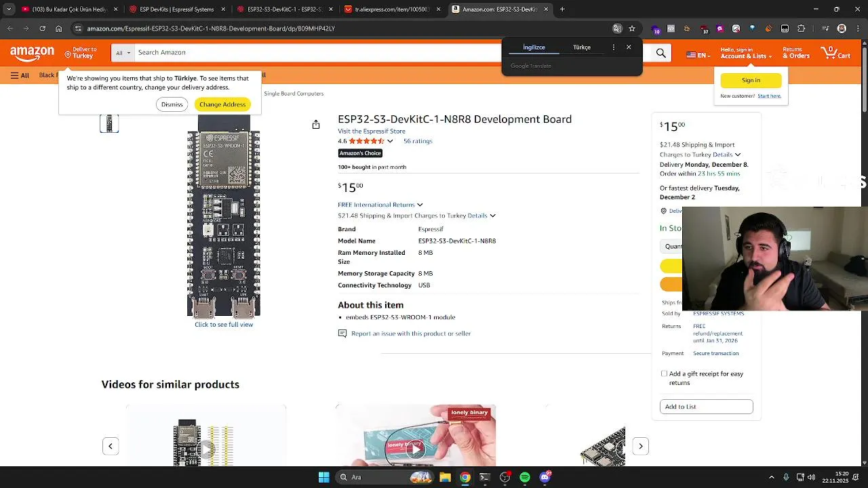Image resolution: width=868 pixels, height=488 pixels.
Task: Close the Google Translate popup
Action: pyautogui.click(x=629, y=47)
